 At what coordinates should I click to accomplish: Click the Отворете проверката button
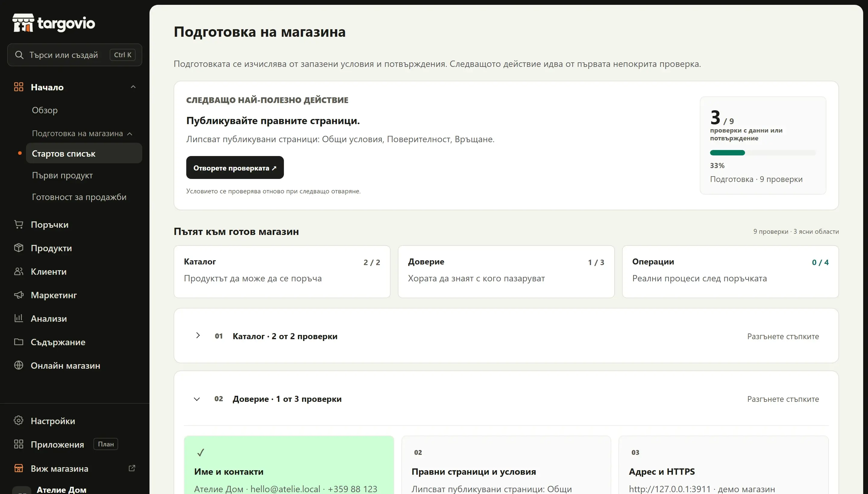(235, 167)
